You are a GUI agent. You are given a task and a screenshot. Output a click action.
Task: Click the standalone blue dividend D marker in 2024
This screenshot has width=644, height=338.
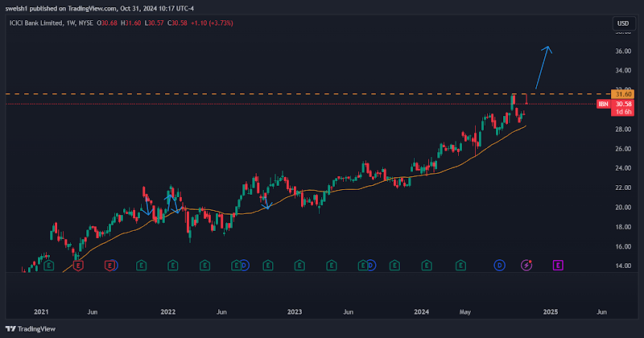click(499, 266)
